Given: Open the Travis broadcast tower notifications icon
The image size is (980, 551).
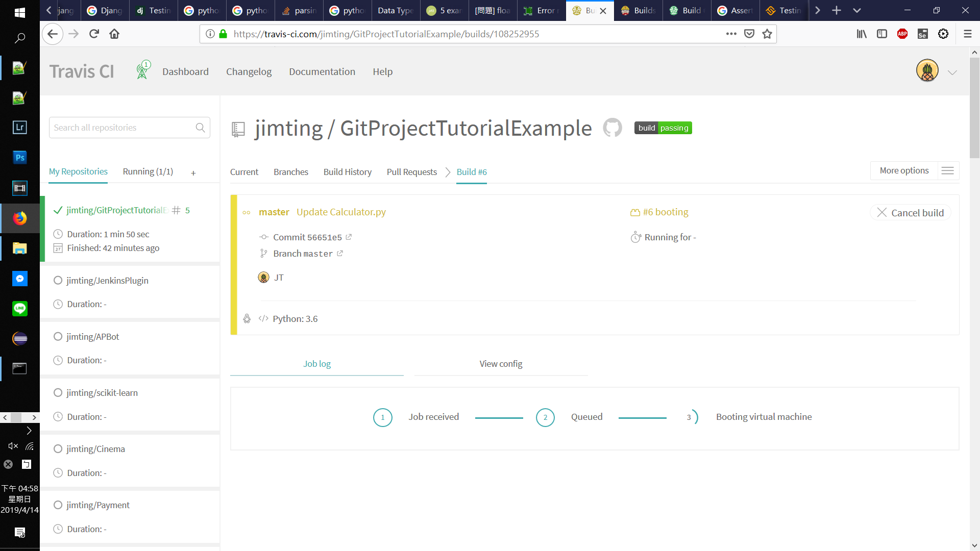Looking at the screenshot, I should click(142, 71).
